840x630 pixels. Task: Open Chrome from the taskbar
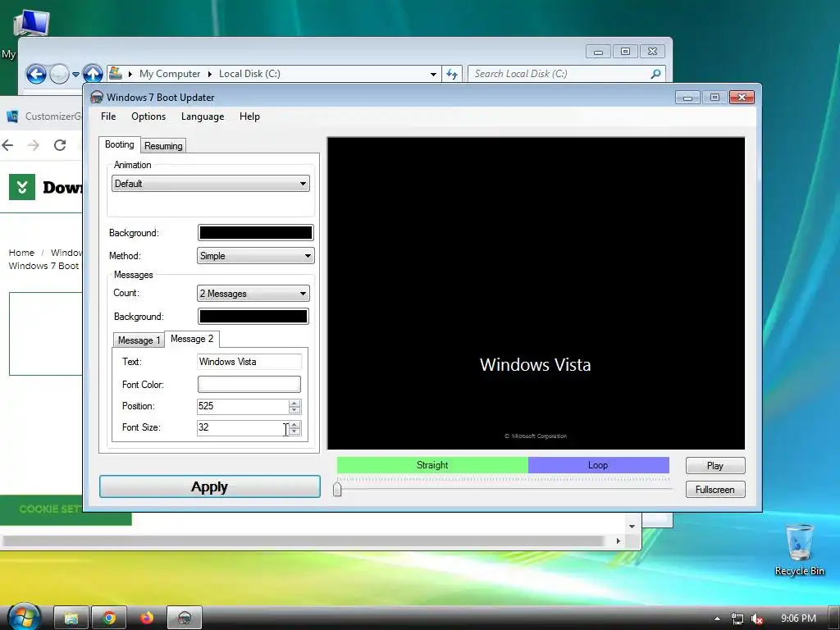click(x=109, y=619)
